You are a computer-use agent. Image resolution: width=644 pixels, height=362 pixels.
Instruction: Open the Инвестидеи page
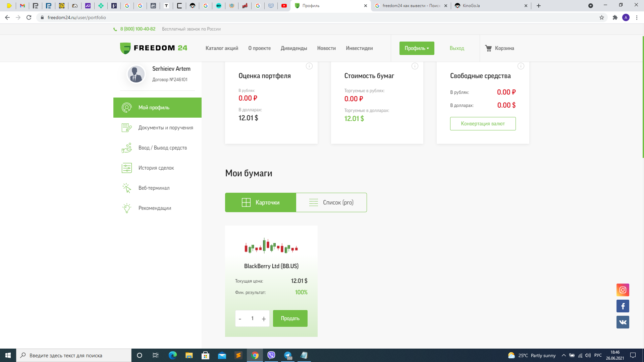pos(359,48)
